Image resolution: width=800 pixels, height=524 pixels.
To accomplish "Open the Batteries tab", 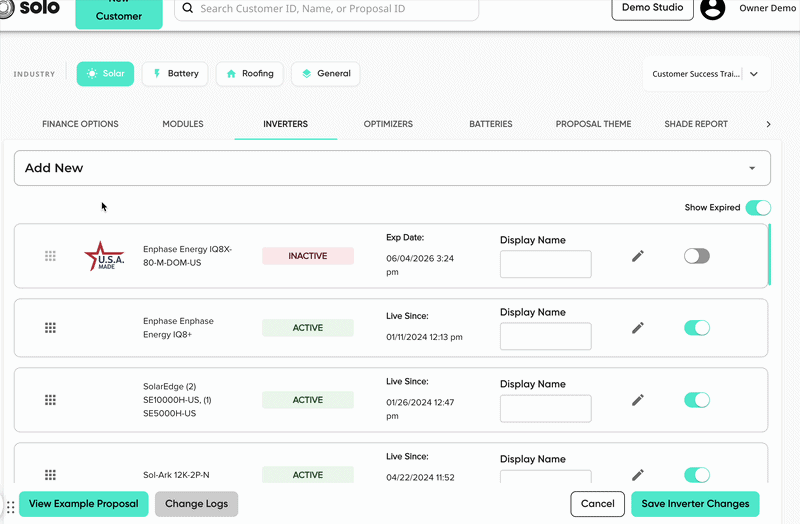I will tap(491, 124).
